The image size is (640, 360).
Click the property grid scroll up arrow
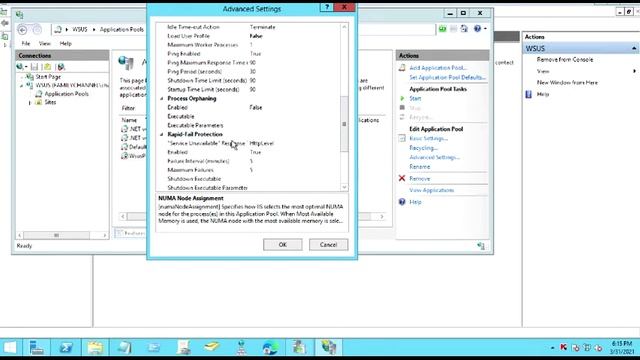click(x=344, y=27)
